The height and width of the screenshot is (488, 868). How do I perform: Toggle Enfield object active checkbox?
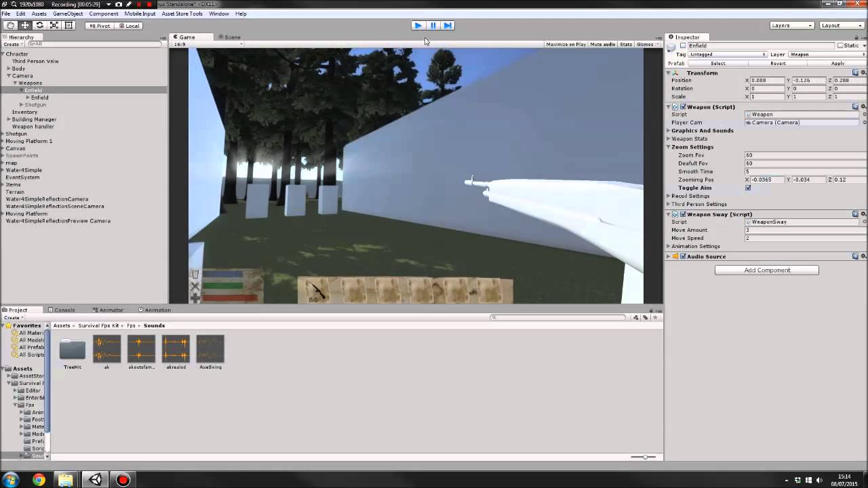click(683, 45)
